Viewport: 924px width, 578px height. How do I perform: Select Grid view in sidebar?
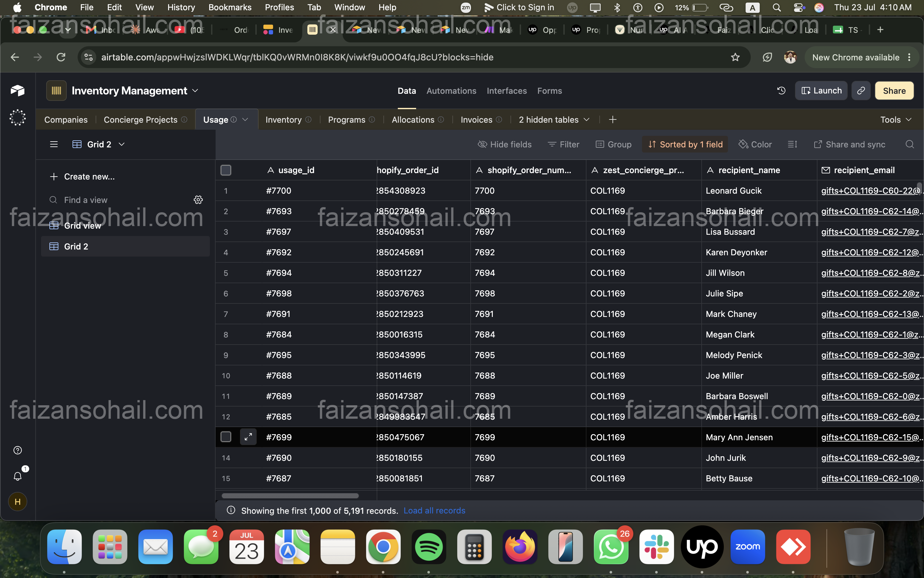click(x=125, y=225)
